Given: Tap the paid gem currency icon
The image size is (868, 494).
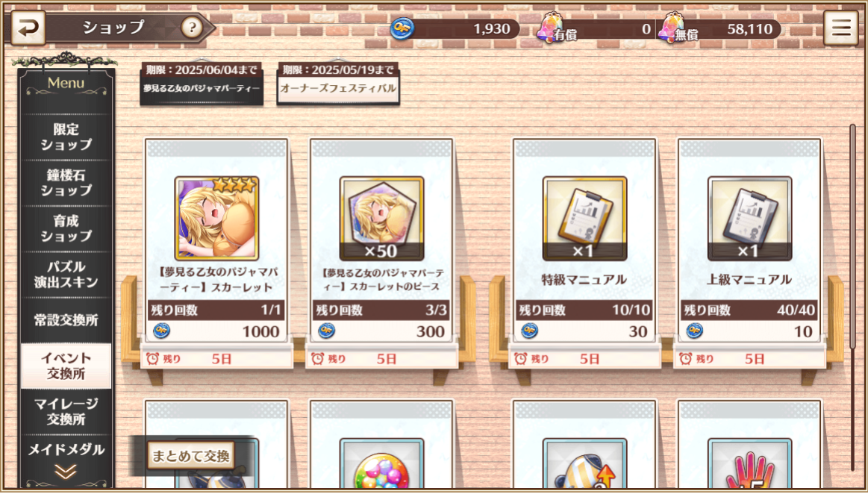Looking at the screenshot, I should click(549, 27).
